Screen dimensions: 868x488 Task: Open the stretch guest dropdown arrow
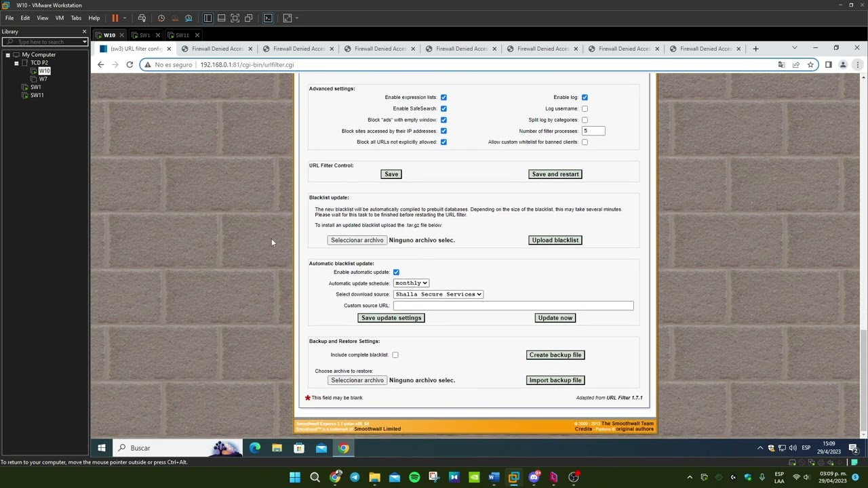point(296,18)
